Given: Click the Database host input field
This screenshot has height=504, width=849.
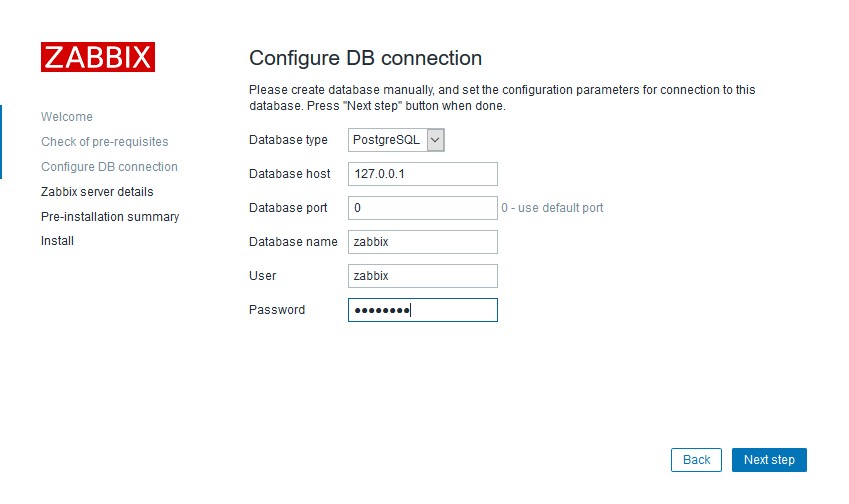Looking at the screenshot, I should point(422,174).
